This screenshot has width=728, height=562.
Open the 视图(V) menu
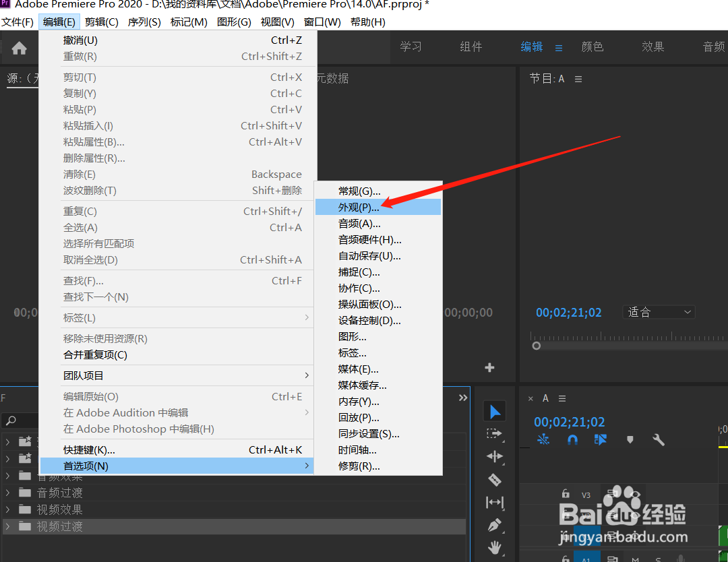[x=277, y=22]
